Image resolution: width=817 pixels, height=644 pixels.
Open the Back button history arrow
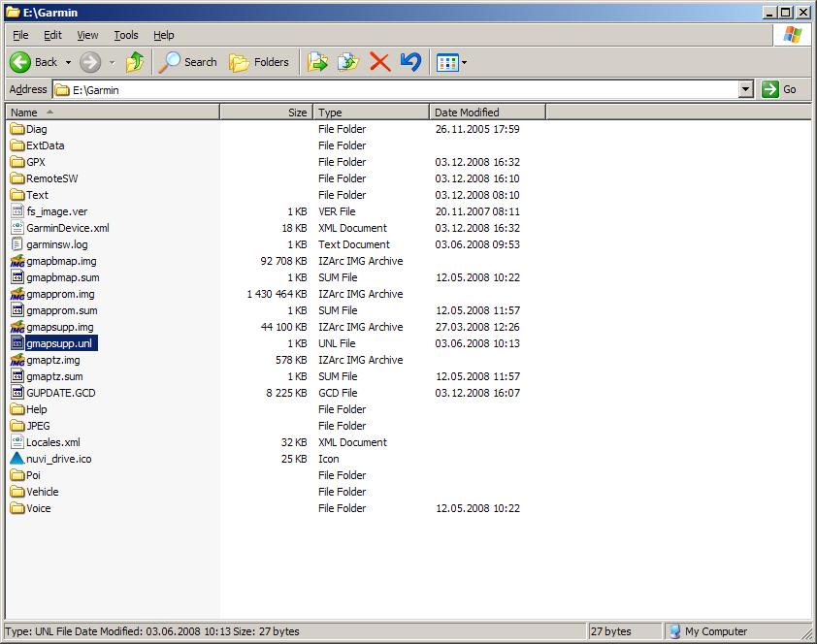tap(69, 62)
